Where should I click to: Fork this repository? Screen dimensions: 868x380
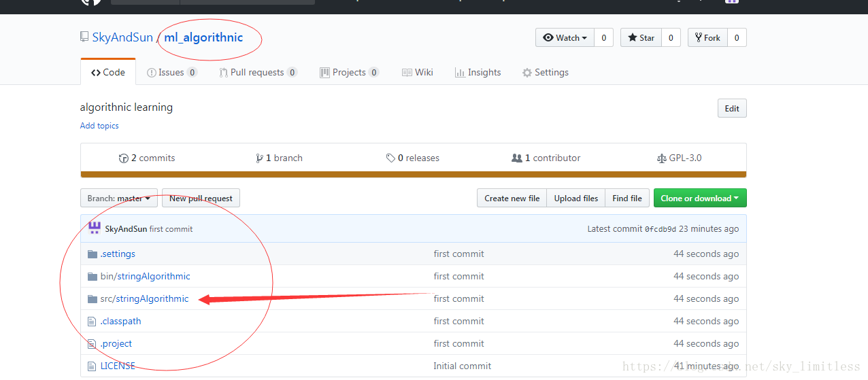(707, 38)
